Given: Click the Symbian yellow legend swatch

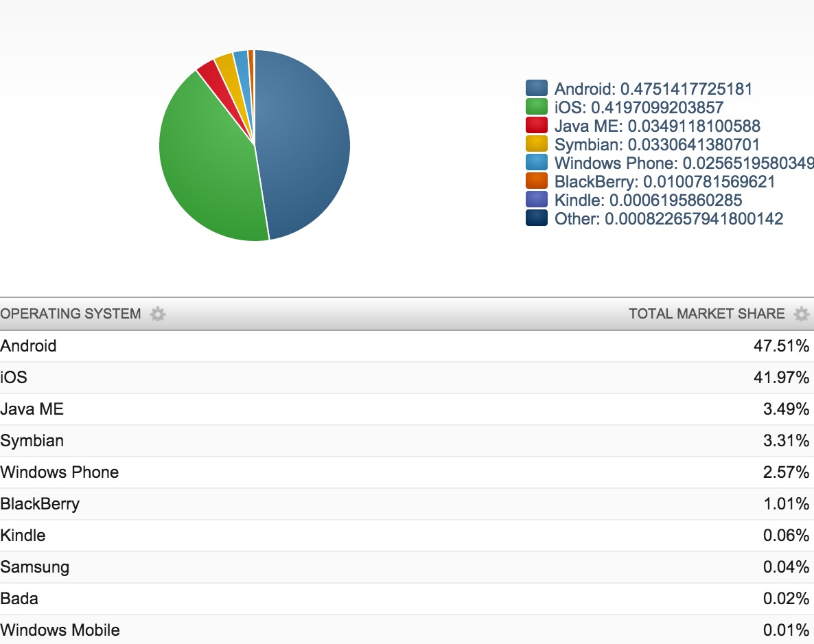Looking at the screenshot, I should tap(536, 144).
